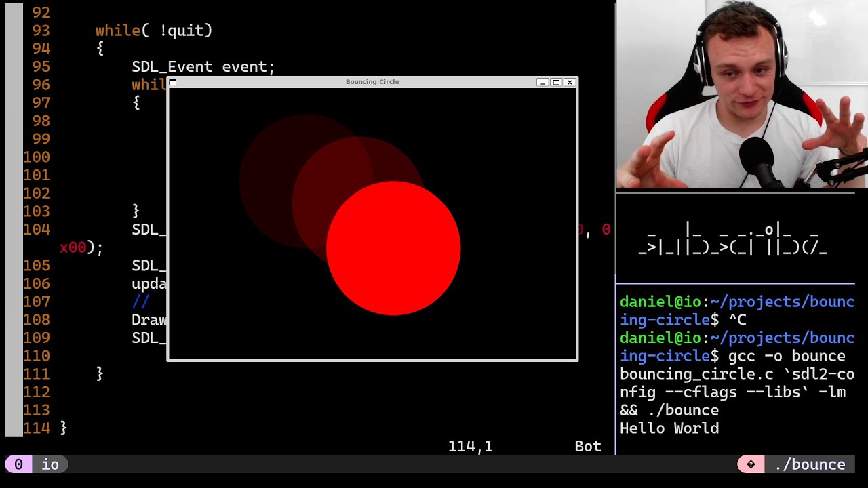The width and height of the screenshot is (868, 488).
Task: Click the cursor position '114,1' indicator
Action: point(470,446)
